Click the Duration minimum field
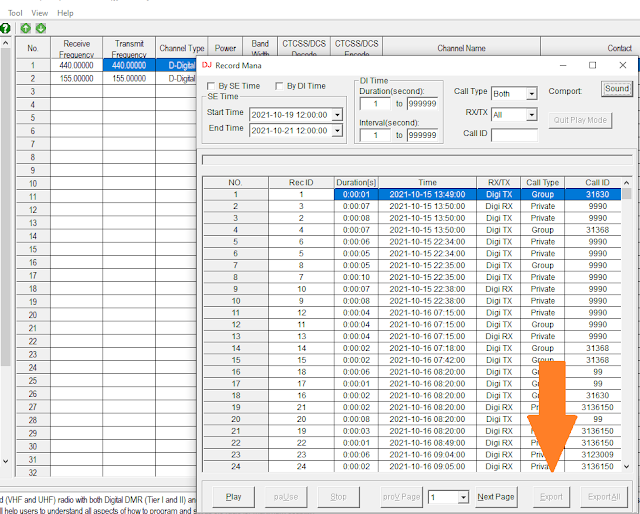 (375, 104)
